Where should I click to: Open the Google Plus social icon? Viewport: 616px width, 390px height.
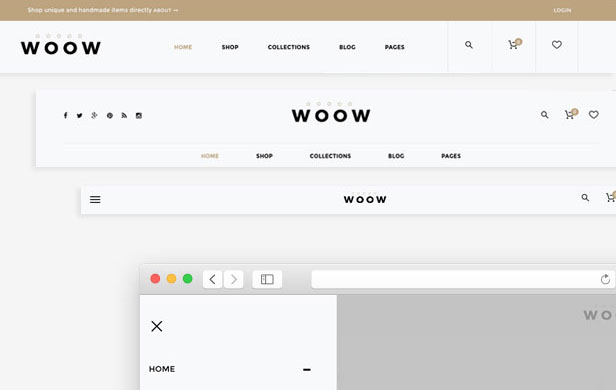click(94, 115)
